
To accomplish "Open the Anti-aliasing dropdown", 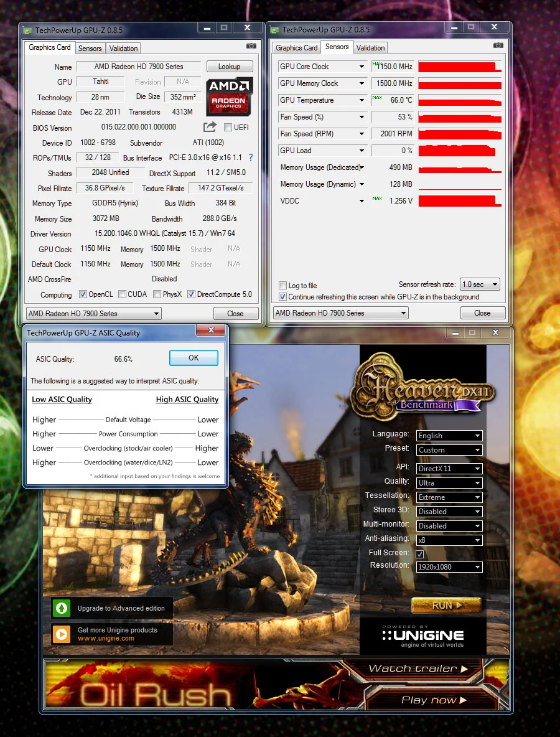I will [449, 540].
